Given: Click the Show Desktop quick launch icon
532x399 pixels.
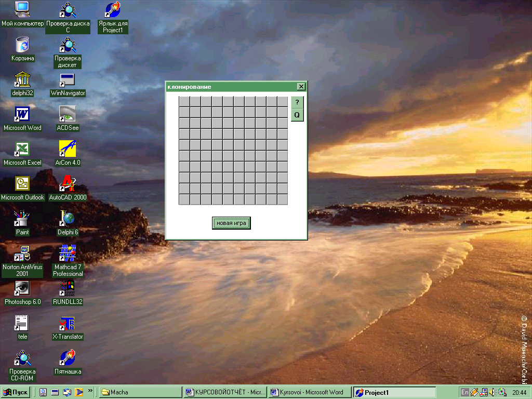Looking at the screenshot, I should [55, 392].
